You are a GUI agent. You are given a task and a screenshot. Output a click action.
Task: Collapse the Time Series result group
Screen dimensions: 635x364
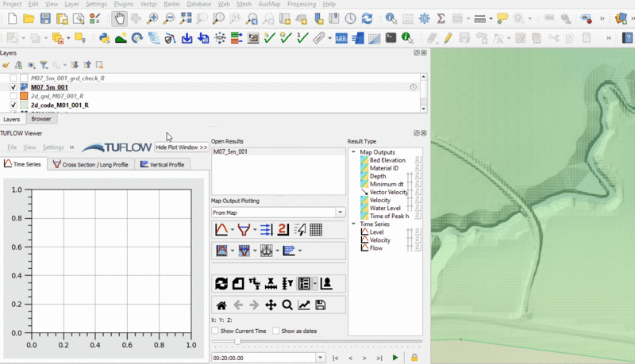[353, 224]
